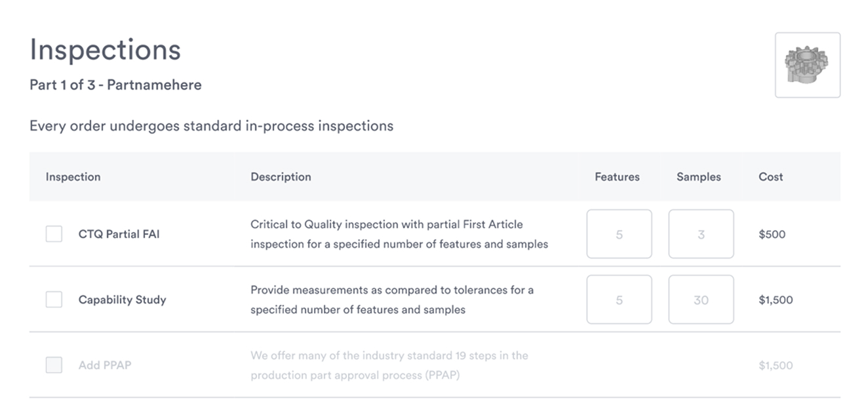This screenshot has width=868, height=415.
Task: Click the Description column header
Action: 281,177
